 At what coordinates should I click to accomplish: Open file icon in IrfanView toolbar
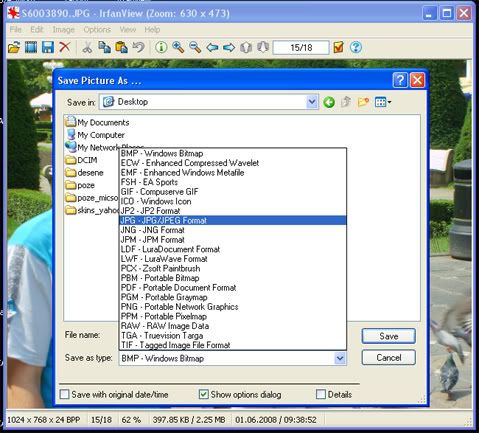(14, 47)
